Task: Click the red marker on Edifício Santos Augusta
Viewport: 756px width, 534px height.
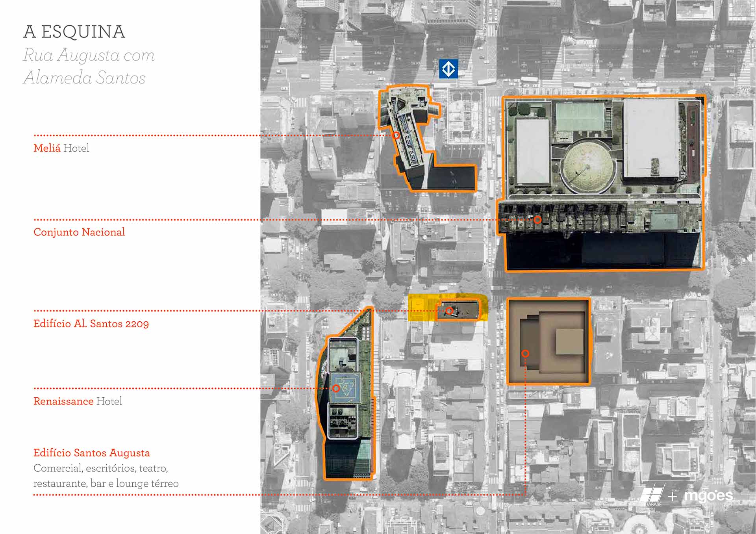Action: [525, 354]
